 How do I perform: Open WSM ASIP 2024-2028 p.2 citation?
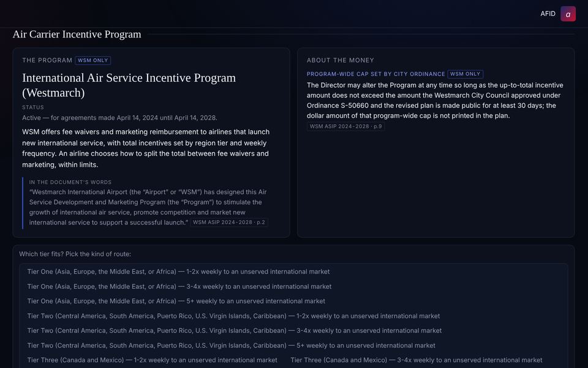pos(228,222)
